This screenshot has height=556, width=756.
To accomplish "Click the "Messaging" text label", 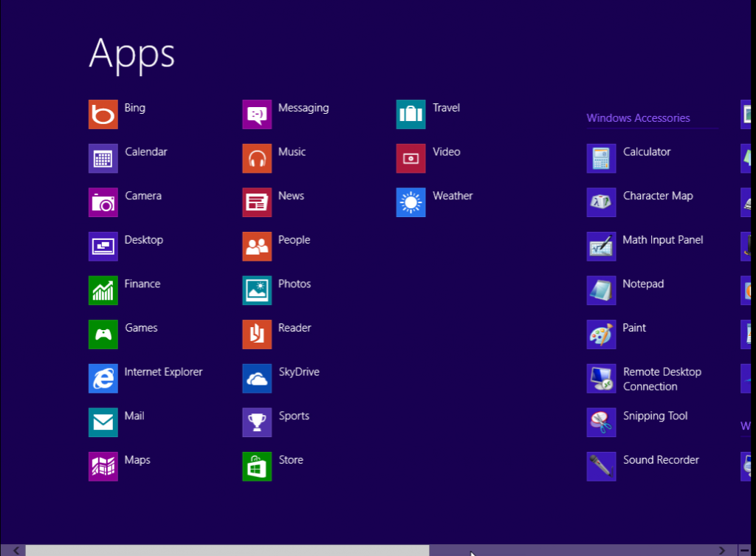I will [303, 108].
